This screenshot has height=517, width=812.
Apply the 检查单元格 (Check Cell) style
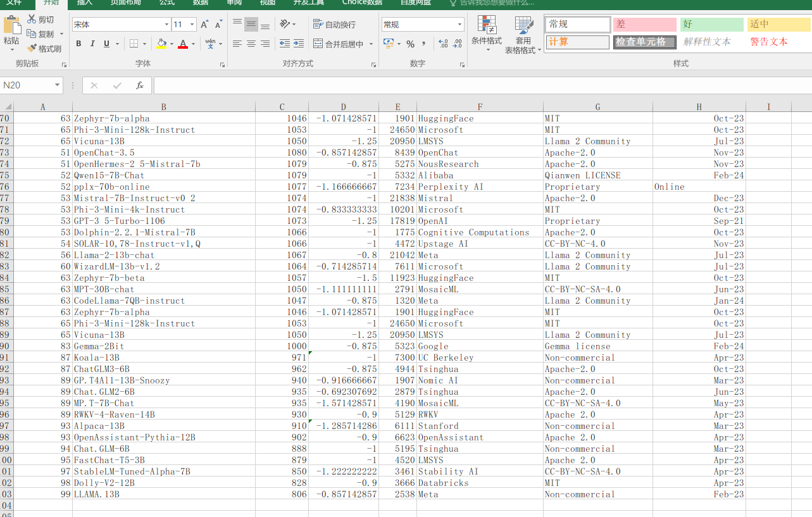click(645, 42)
